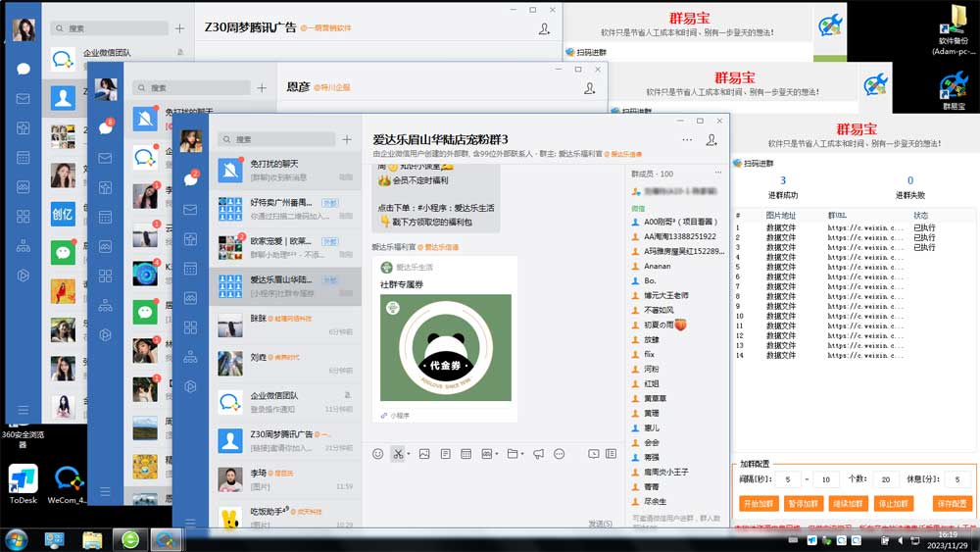
Task: Open the 免打扰的聊天 conversation
Action: pyautogui.click(x=284, y=171)
